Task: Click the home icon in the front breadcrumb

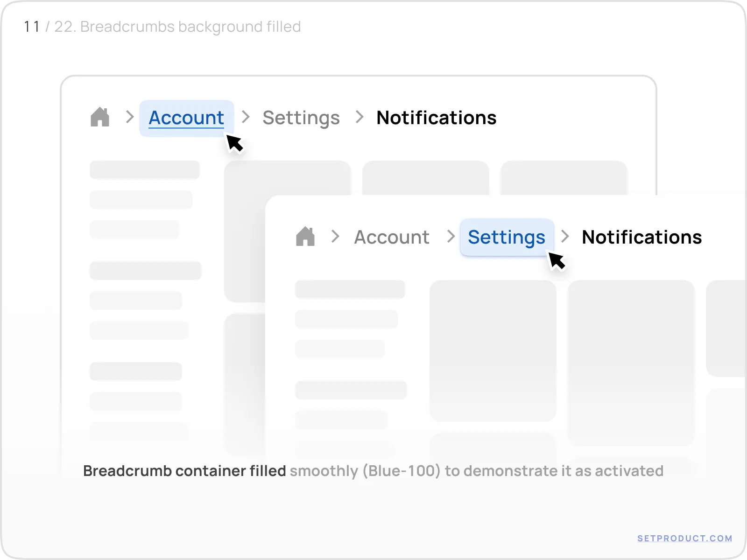Action: coord(305,237)
